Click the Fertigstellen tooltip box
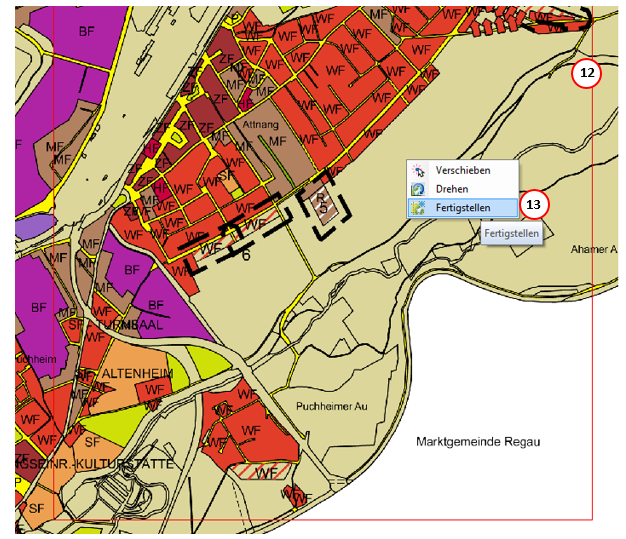The height and width of the screenshot is (539, 626). tap(512, 233)
